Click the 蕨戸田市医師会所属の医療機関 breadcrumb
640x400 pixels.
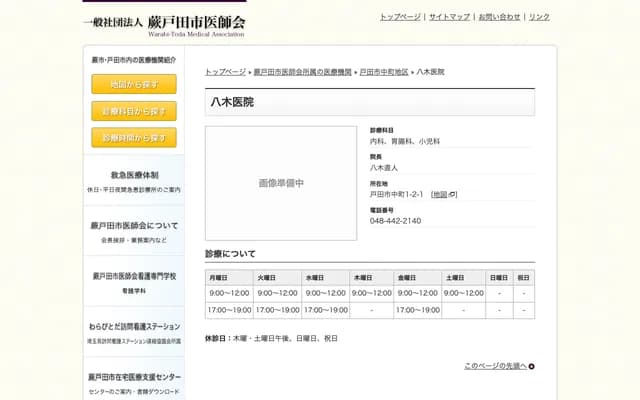pyautogui.click(x=302, y=72)
